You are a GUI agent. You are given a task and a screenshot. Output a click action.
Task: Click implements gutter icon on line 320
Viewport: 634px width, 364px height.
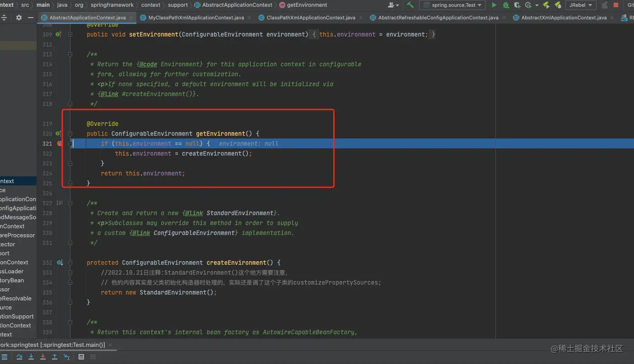(58, 134)
